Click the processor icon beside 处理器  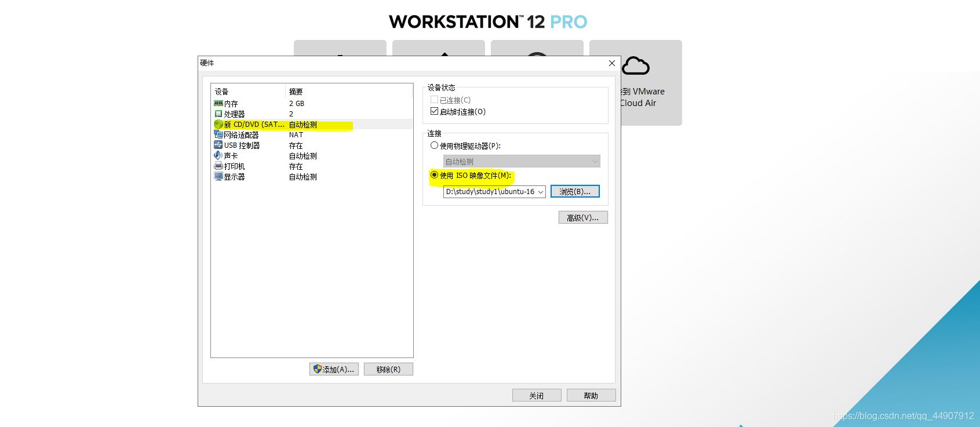(x=218, y=114)
